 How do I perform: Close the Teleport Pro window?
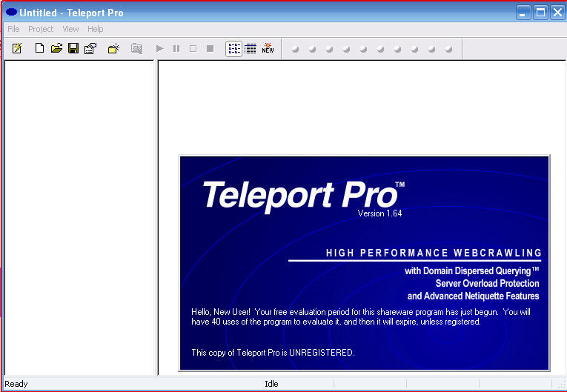tap(557, 13)
